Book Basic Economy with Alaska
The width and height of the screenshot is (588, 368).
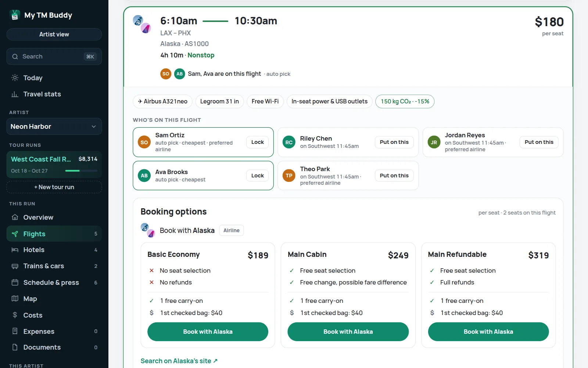208,332
